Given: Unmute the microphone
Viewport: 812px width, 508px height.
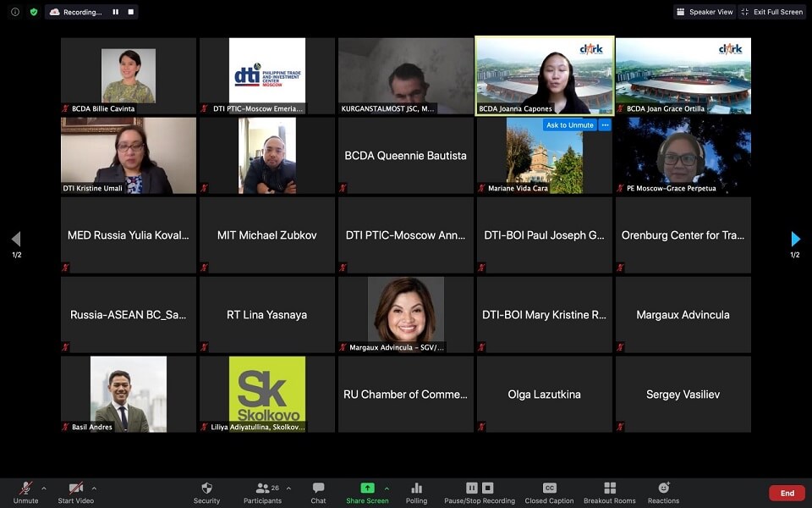Looking at the screenshot, I should click(x=25, y=489).
